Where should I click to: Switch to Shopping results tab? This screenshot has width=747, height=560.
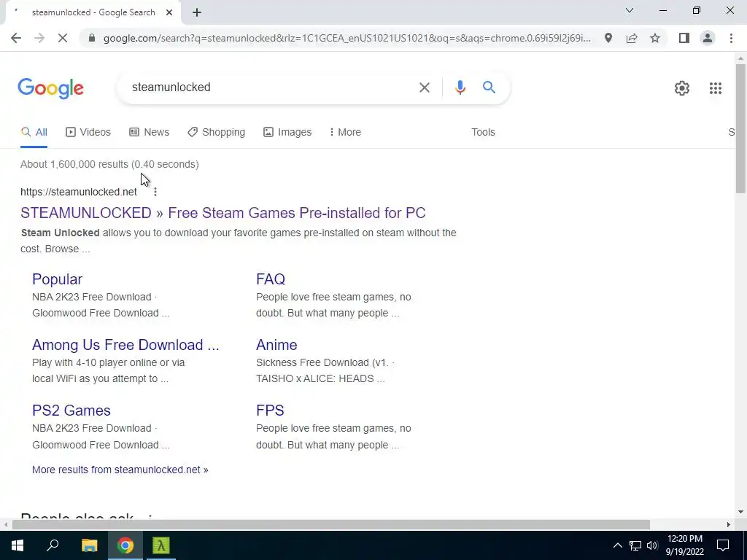tap(216, 132)
